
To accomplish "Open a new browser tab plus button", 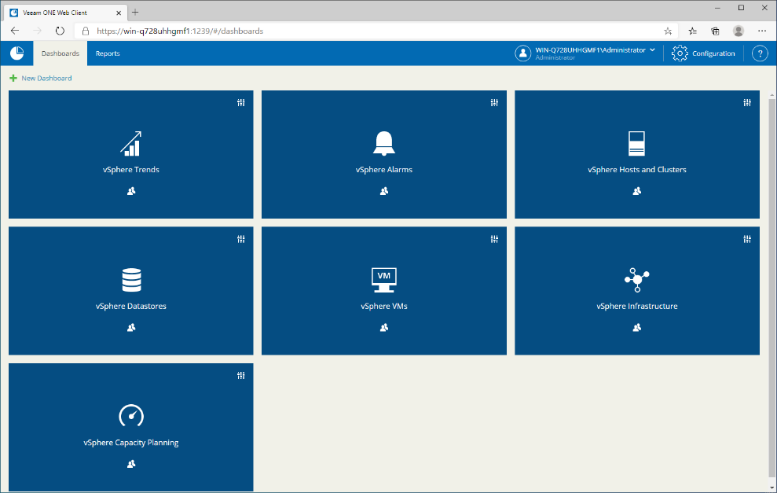I will (x=135, y=12).
